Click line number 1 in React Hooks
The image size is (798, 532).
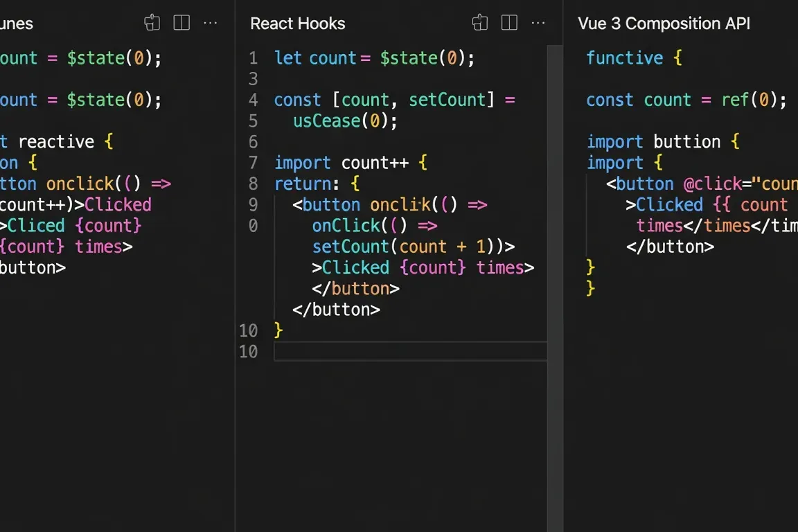pos(253,58)
